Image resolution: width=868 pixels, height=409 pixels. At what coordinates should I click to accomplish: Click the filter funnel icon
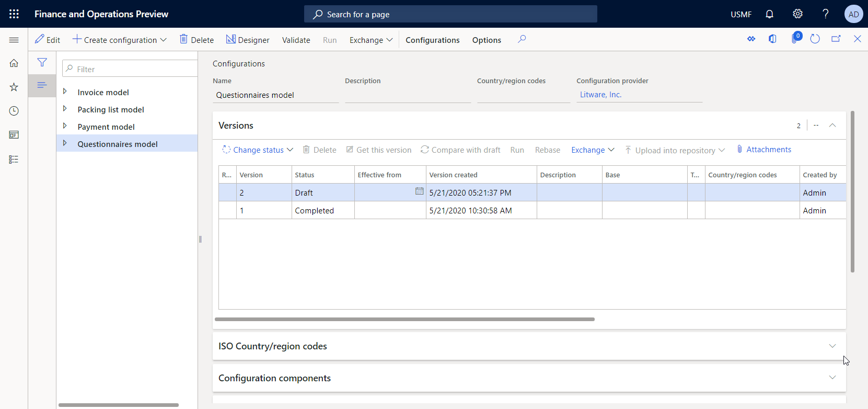click(x=42, y=63)
